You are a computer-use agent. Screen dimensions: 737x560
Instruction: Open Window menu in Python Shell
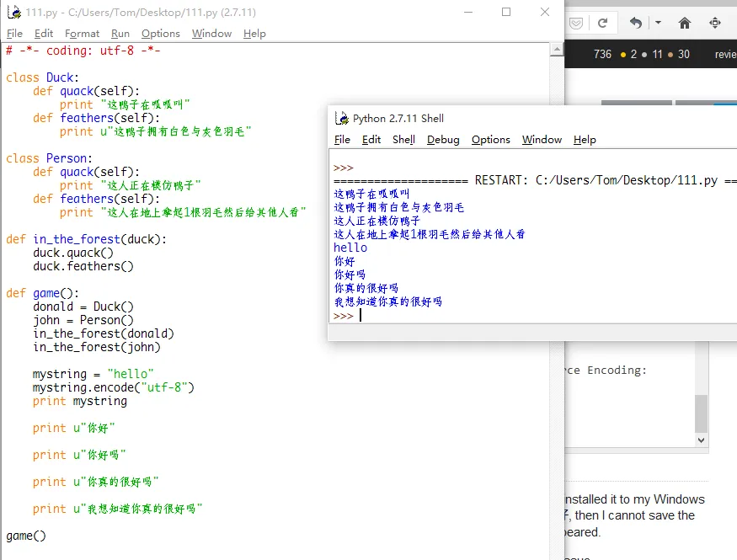pos(542,140)
